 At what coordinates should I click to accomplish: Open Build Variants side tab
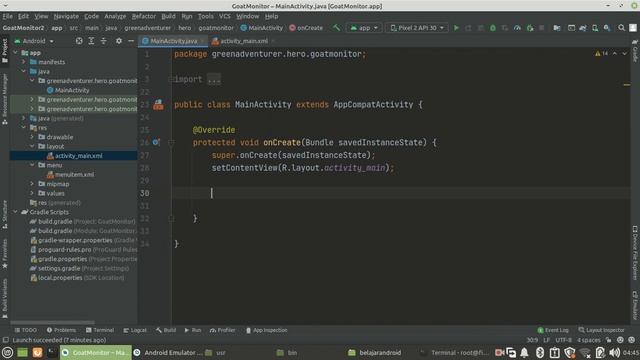point(4,298)
